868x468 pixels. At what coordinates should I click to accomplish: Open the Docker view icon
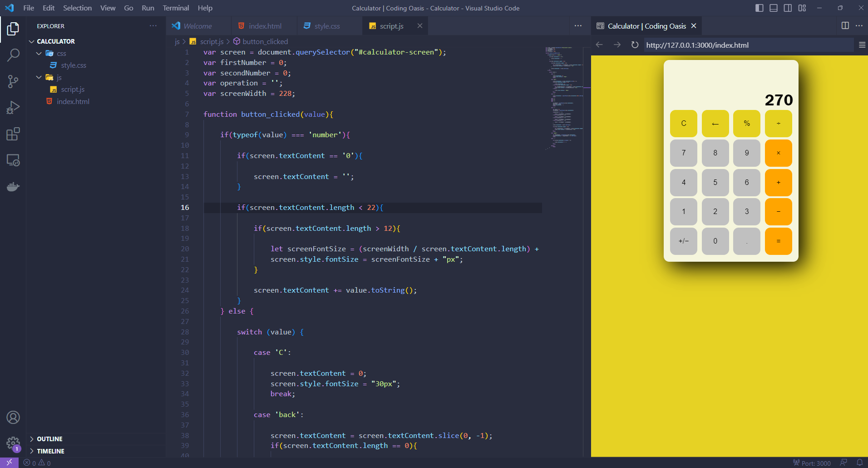pyautogui.click(x=13, y=187)
